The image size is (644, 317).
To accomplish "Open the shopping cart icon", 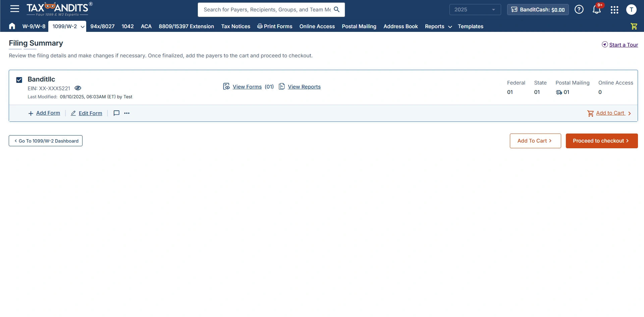I will (634, 26).
